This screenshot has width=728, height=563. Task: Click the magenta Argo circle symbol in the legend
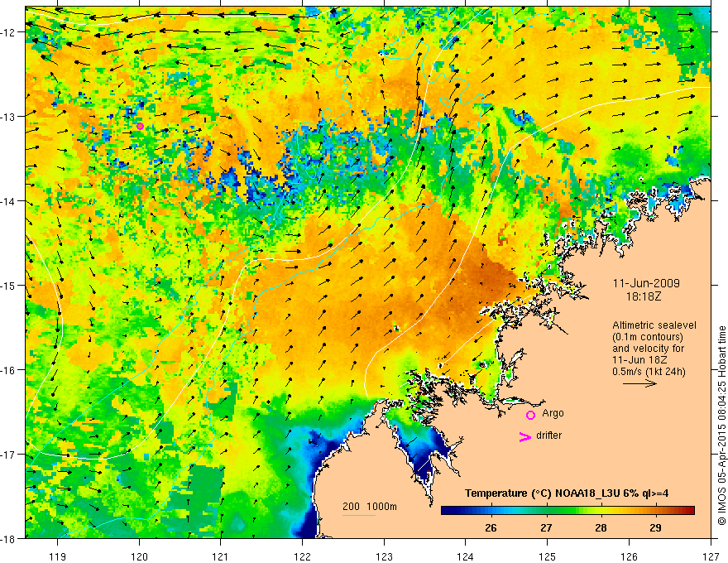[x=530, y=415]
